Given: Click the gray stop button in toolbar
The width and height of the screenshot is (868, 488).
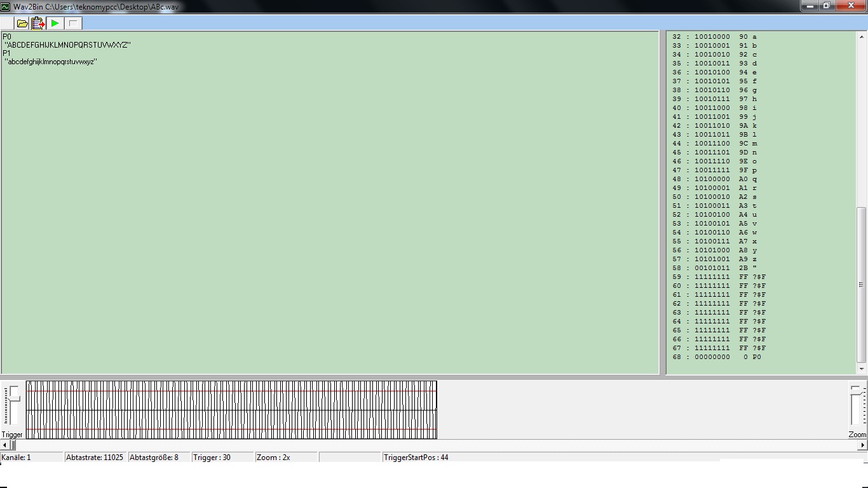Looking at the screenshot, I should [x=73, y=24].
